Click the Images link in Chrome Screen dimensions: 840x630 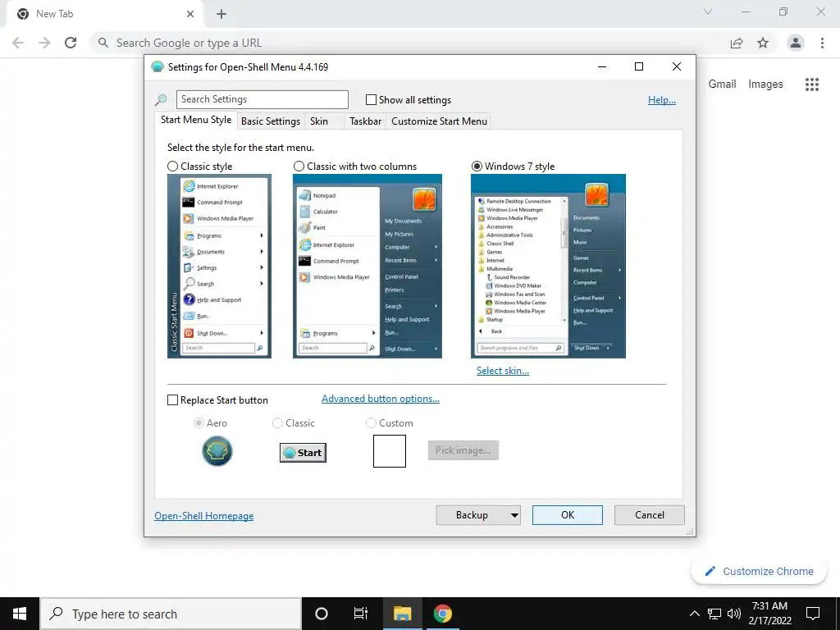(765, 84)
